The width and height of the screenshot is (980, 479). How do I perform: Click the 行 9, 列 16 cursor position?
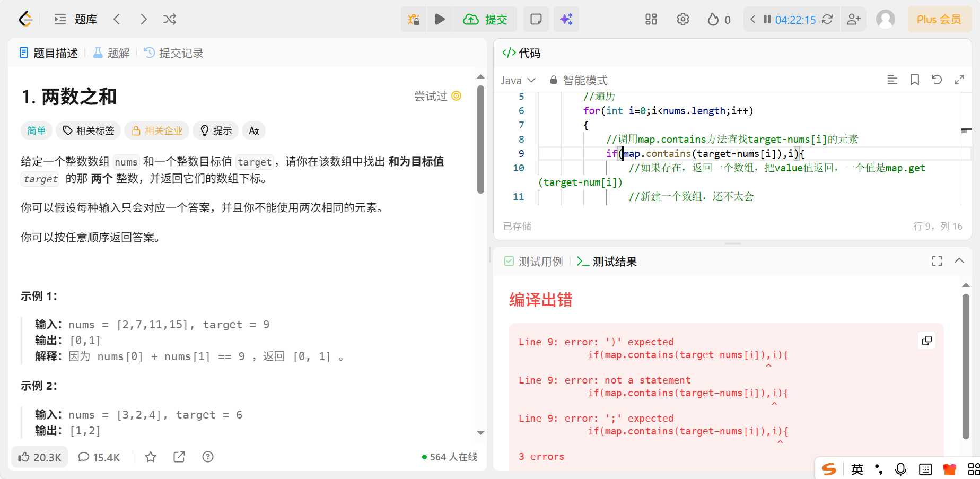click(x=938, y=227)
